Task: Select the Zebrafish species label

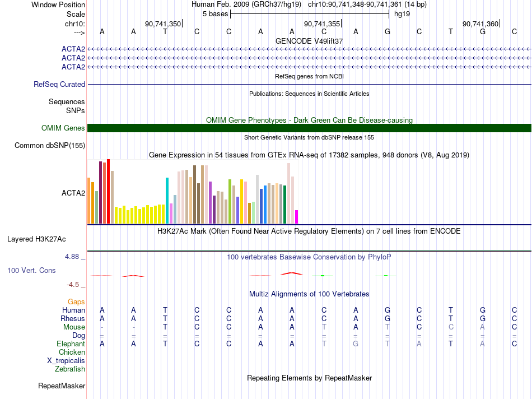Action: pyautogui.click(x=70, y=369)
